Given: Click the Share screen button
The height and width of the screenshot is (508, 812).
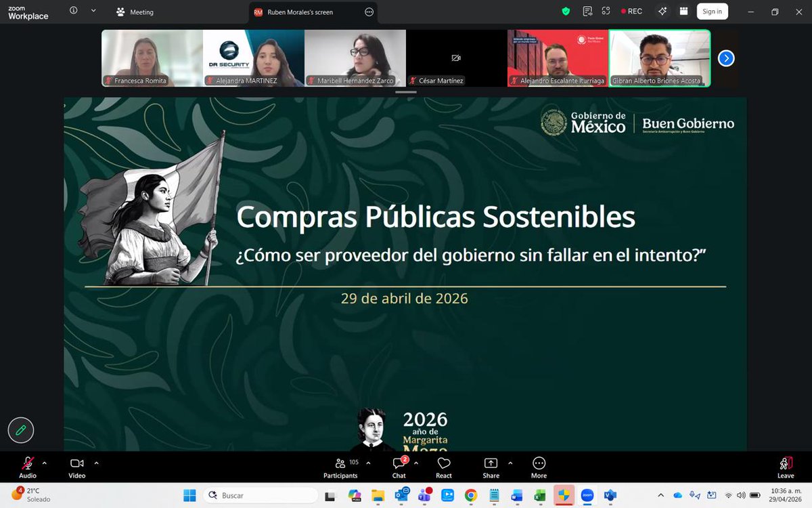Looking at the screenshot, I should click(491, 467).
